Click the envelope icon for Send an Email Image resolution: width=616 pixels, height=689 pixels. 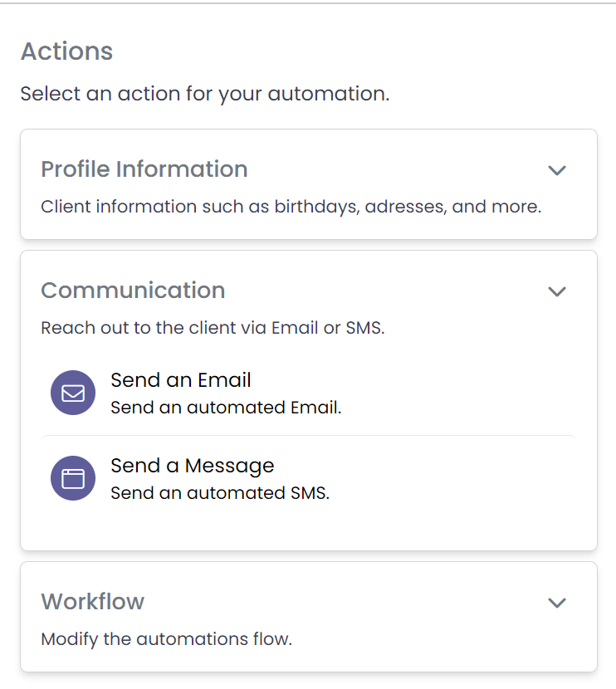(73, 393)
